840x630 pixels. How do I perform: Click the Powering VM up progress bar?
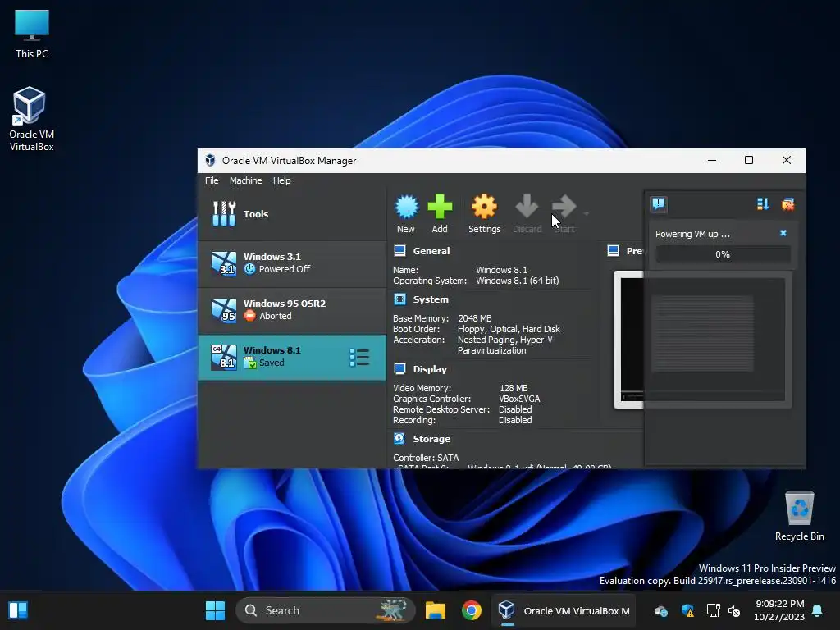coord(723,254)
